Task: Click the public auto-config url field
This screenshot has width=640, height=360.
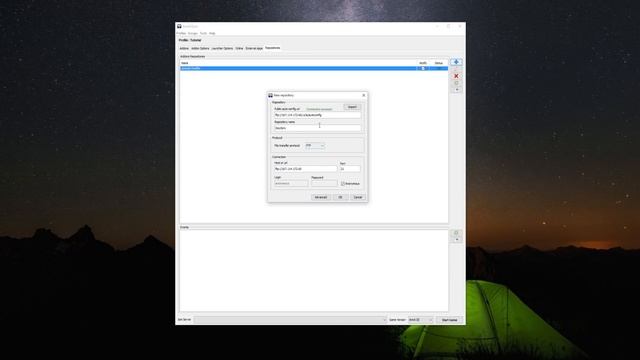Action: (318, 115)
